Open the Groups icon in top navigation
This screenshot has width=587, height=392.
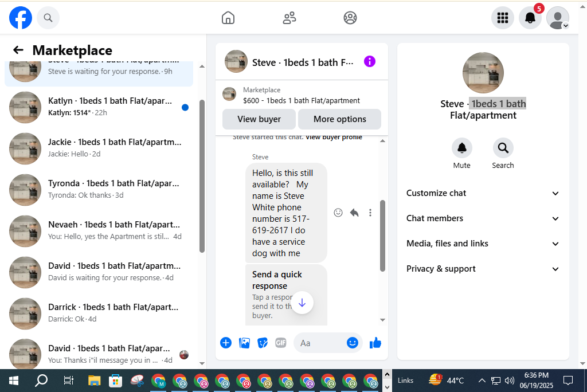coord(350,18)
